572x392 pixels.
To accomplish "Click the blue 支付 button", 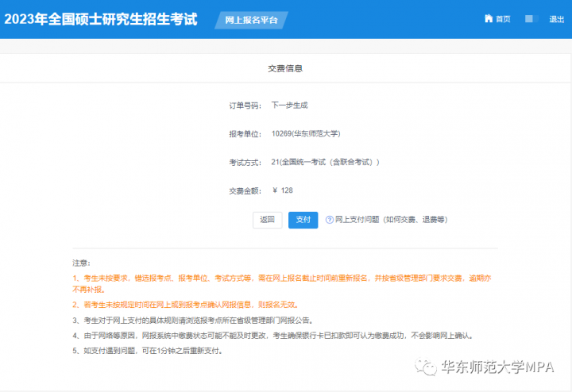I will coord(303,220).
